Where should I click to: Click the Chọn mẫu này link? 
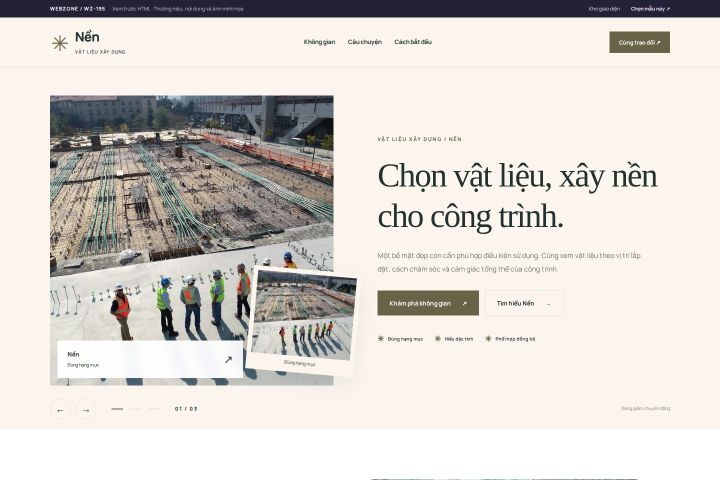650,9
